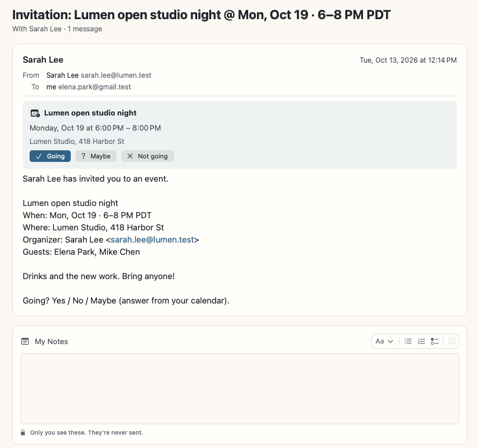Click the calendar event icon beside Lumen open studio night

35,113
